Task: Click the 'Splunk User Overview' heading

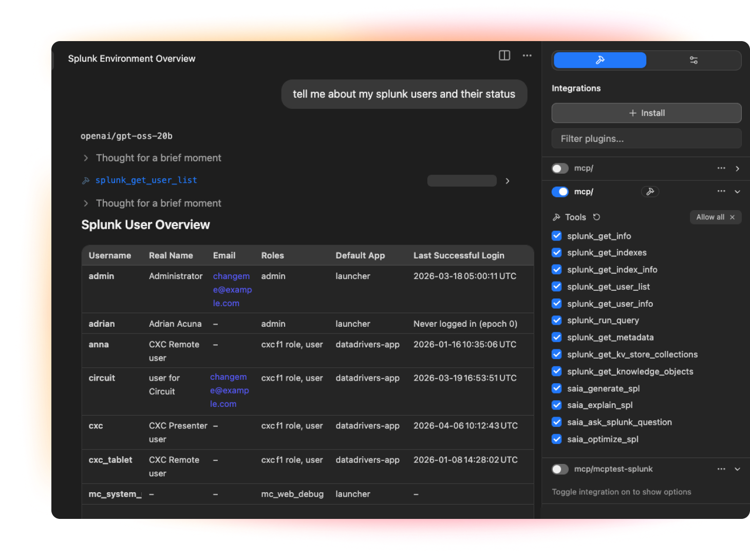Action: pyautogui.click(x=145, y=225)
